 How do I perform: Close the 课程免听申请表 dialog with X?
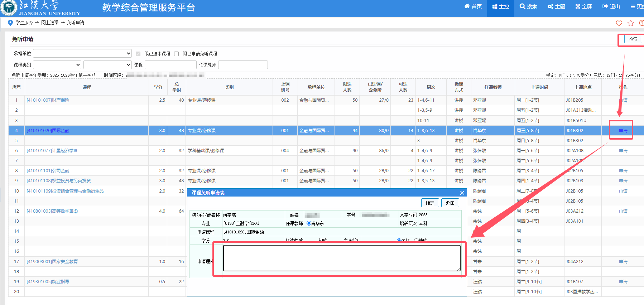462,193
